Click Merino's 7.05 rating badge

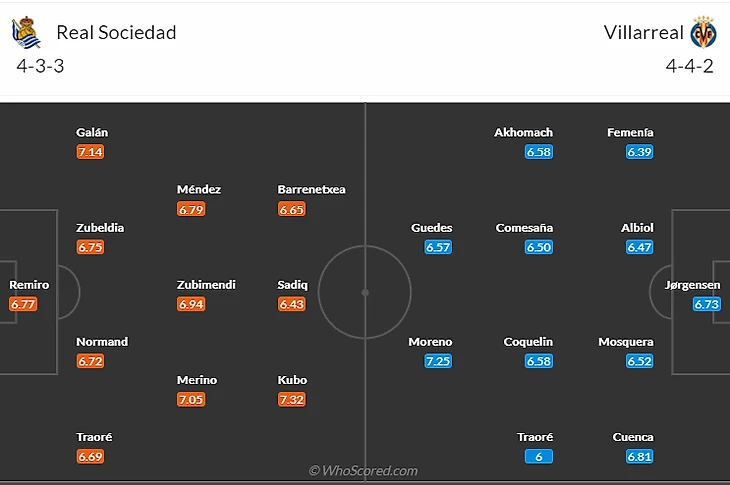[x=191, y=399]
